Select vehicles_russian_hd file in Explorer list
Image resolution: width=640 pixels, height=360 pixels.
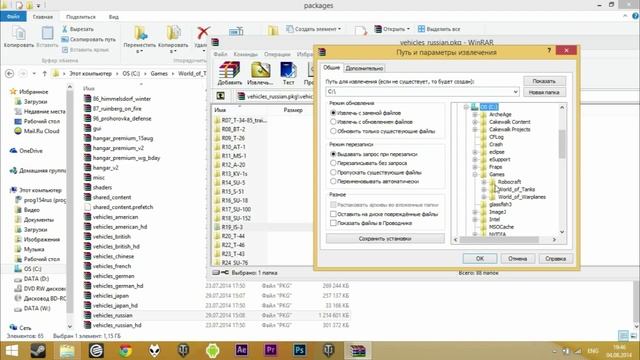click(117, 325)
